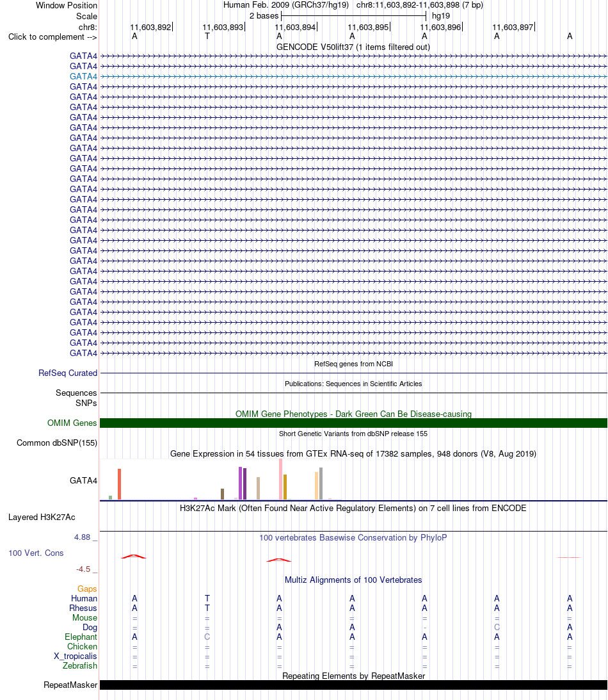Click the OMIM Gene Phenotypes track title
Image resolution: width=608 pixels, height=700 pixels.
353,414
